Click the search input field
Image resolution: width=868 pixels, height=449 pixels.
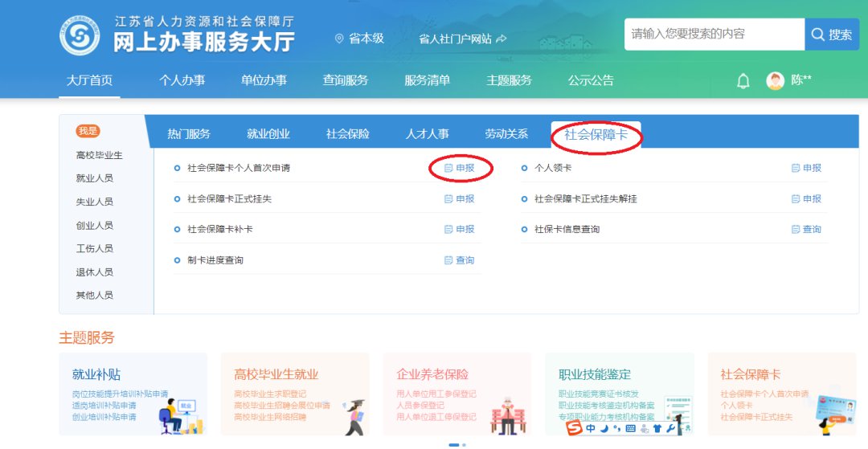pyautogui.click(x=714, y=34)
